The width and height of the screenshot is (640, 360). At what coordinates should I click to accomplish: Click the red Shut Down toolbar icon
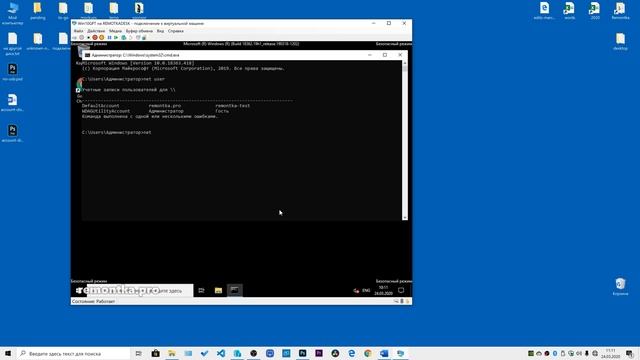[x=95, y=38]
